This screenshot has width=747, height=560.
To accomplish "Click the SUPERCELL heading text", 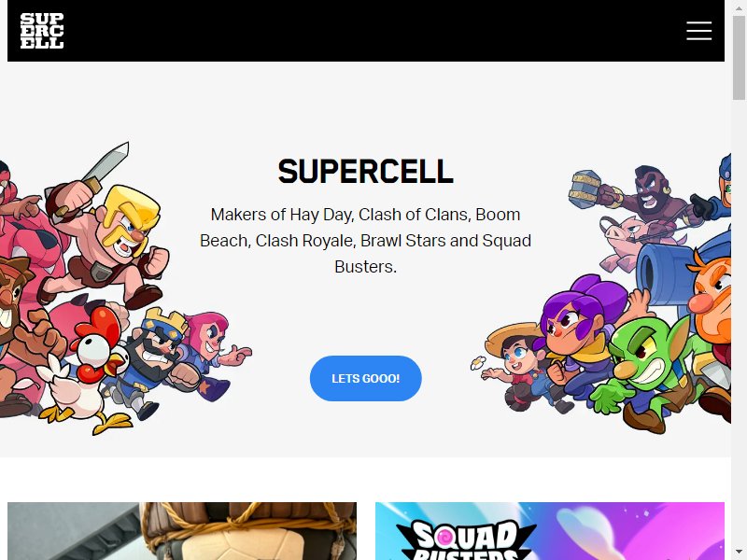I will [x=365, y=172].
